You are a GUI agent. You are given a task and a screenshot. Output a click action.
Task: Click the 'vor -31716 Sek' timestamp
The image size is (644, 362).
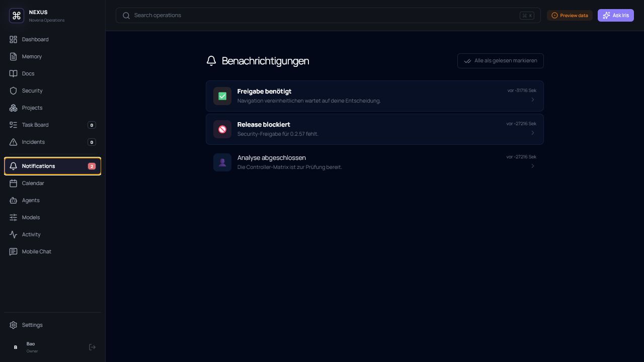[522, 90]
